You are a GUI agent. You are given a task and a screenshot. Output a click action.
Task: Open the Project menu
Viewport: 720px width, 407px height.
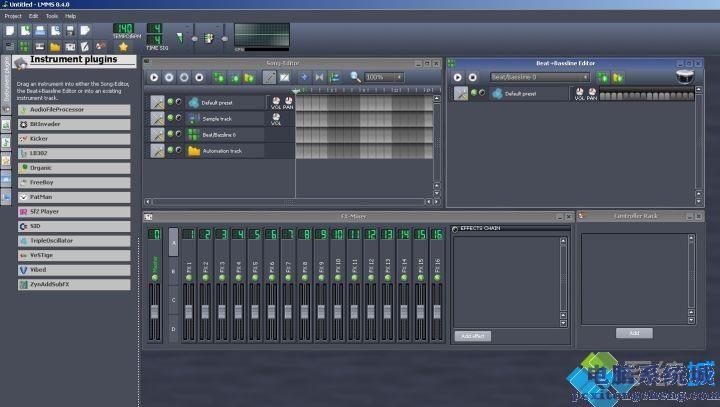pos(13,16)
